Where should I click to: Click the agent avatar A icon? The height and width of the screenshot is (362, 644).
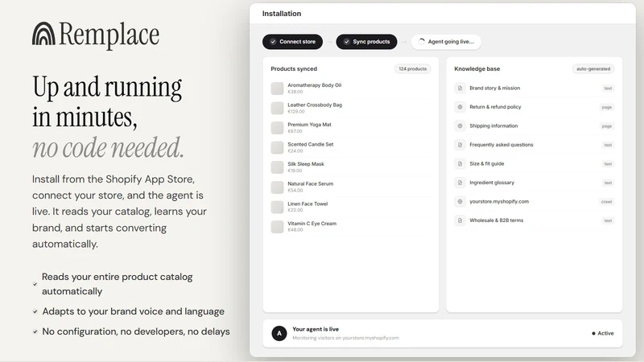point(279,333)
